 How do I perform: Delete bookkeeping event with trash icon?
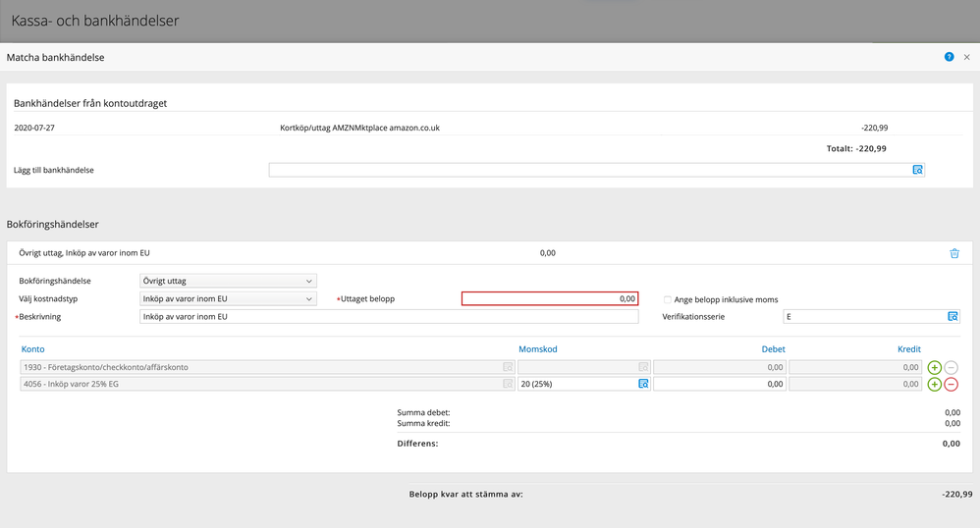953,253
